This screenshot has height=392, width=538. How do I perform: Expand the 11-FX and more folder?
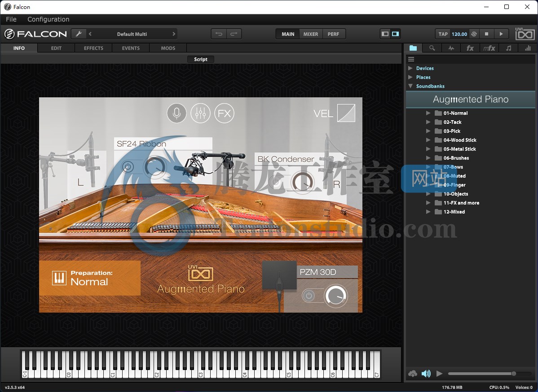coord(428,203)
